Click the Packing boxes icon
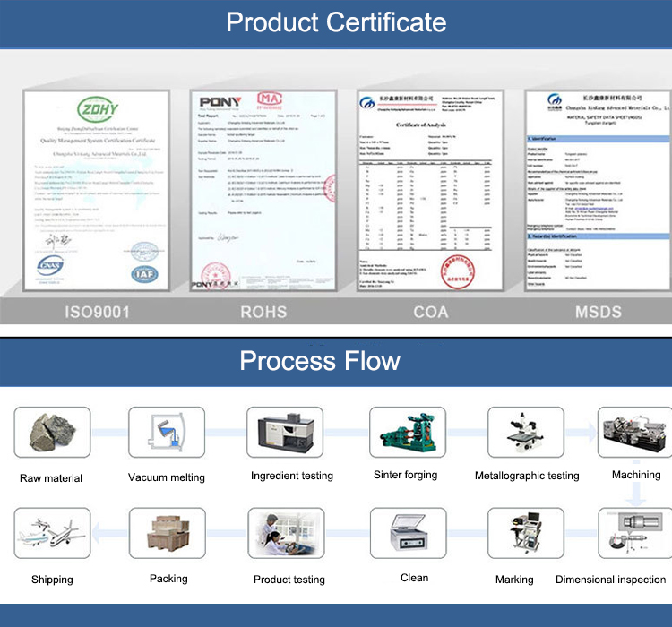Image resolution: width=672 pixels, height=627 pixels. pos(168,534)
